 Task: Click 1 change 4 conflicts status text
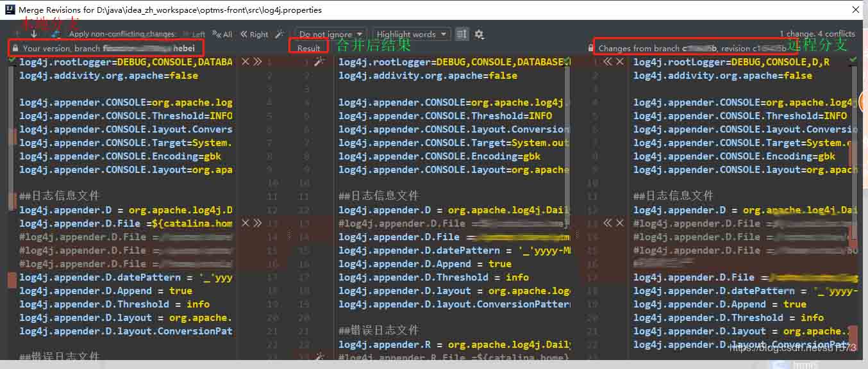point(817,34)
